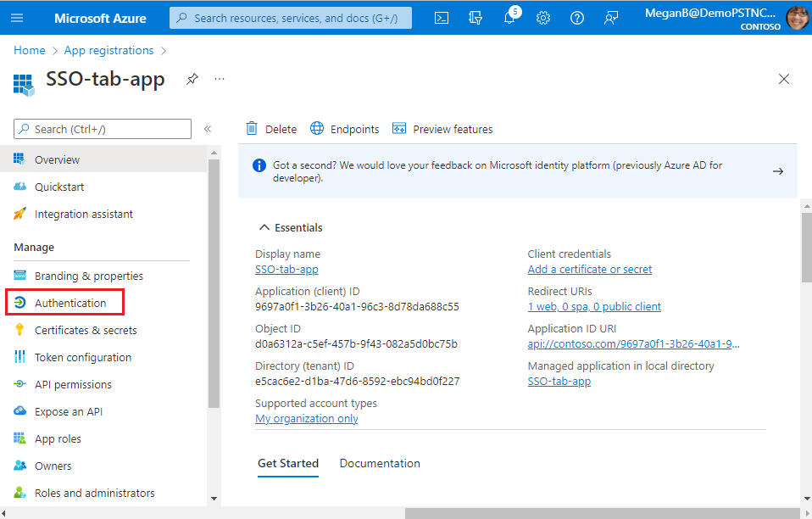Open Cloud Shell icon in top bar
The image size is (812, 519).
tap(442, 18)
